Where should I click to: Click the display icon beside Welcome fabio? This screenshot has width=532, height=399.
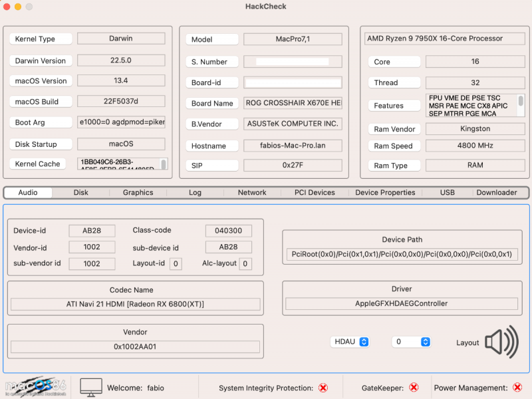pos(90,386)
